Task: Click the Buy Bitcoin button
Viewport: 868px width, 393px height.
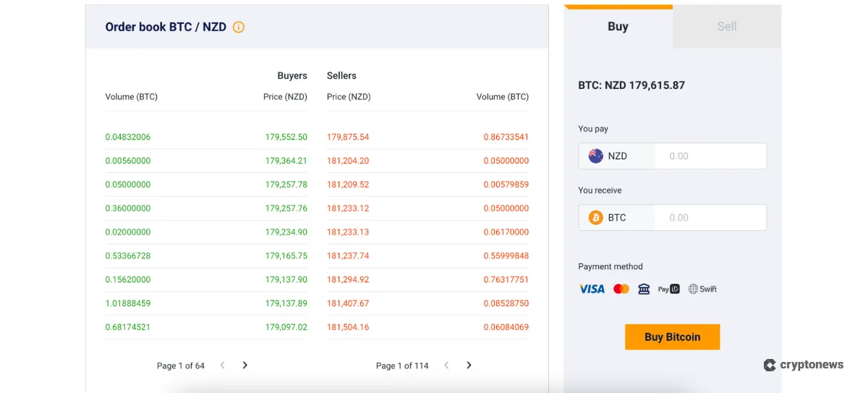Action: [673, 337]
